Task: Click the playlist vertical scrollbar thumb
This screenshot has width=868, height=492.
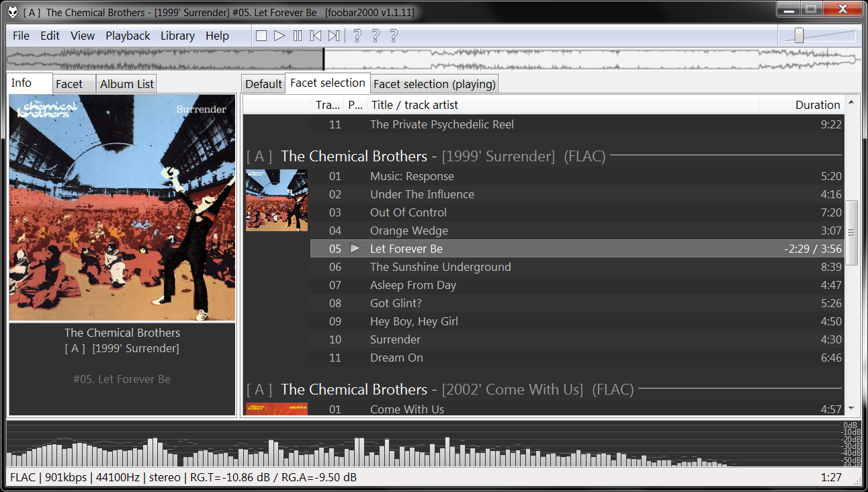Action: 852,232
